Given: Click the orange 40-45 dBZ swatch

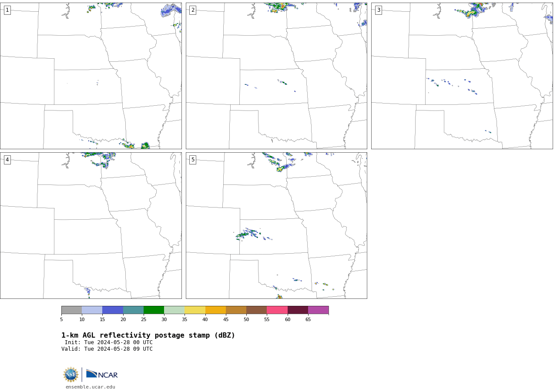Looking at the screenshot, I should click(x=215, y=310).
